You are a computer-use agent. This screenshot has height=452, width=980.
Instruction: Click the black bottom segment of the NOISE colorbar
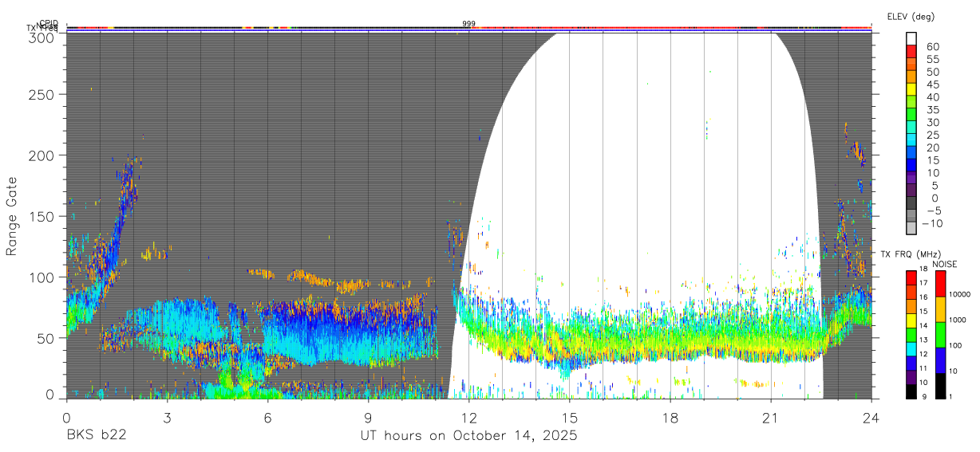[x=942, y=386]
